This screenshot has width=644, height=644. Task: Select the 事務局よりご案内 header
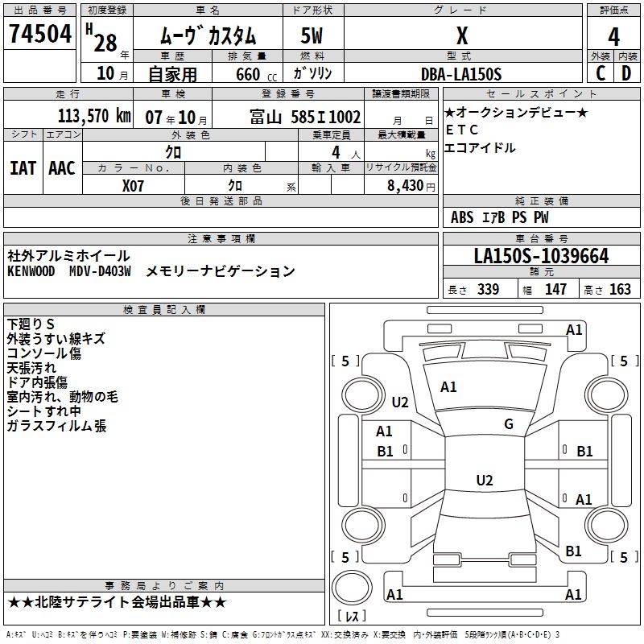click(164, 586)
